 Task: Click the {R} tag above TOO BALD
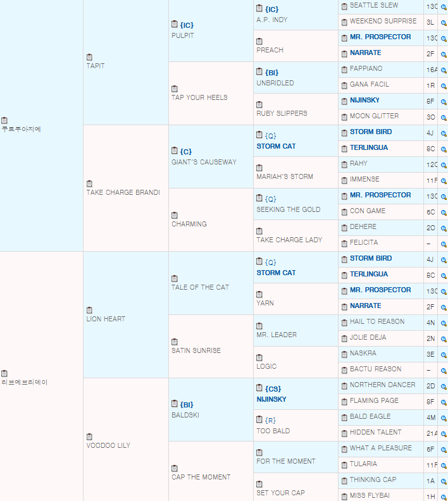tap(270, 421)
